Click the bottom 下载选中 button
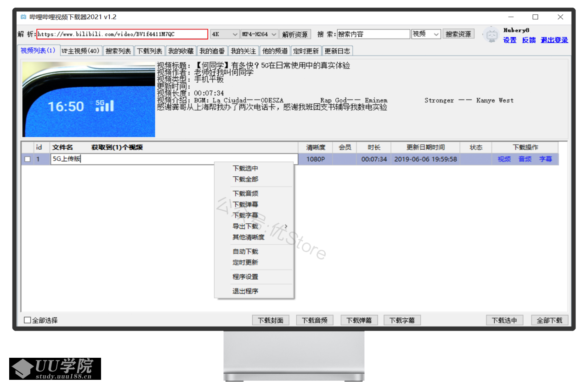 (x=504, y=321)
